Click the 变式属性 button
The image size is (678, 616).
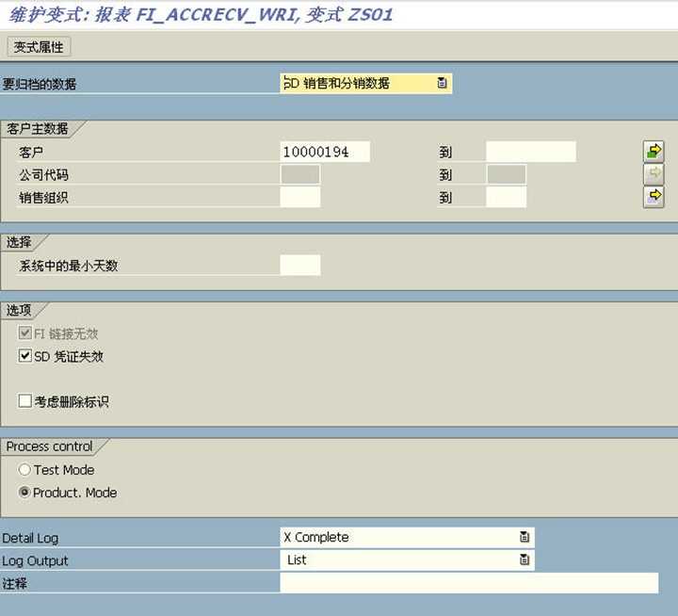click(x=39, y=47)
